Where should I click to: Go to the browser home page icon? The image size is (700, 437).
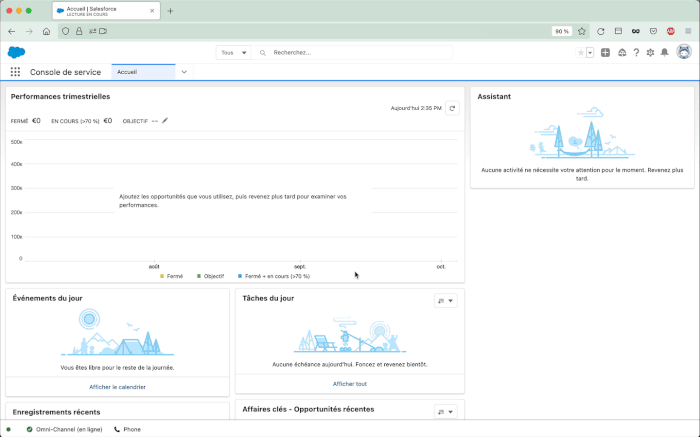[46, 31]
